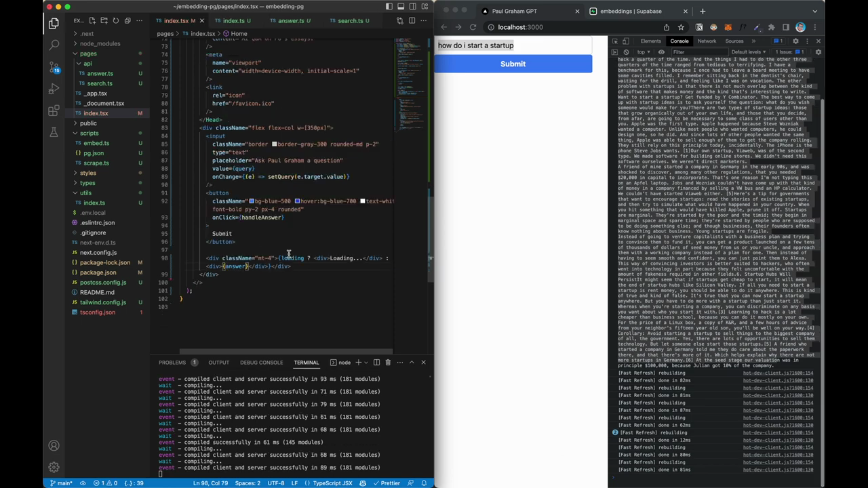Open the top context dropdown in the console
This screenshot has width=868, height=488.
(x=642, y=52)
